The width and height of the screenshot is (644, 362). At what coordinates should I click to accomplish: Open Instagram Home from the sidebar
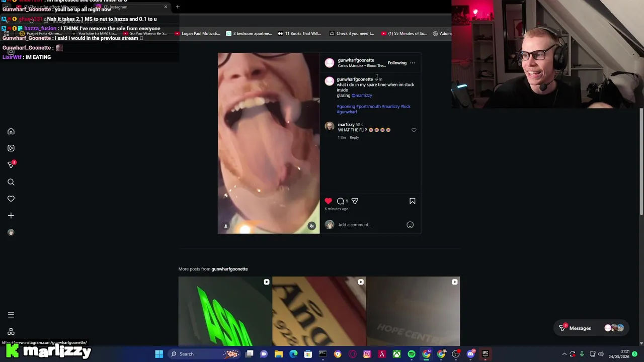coord(11,131)
